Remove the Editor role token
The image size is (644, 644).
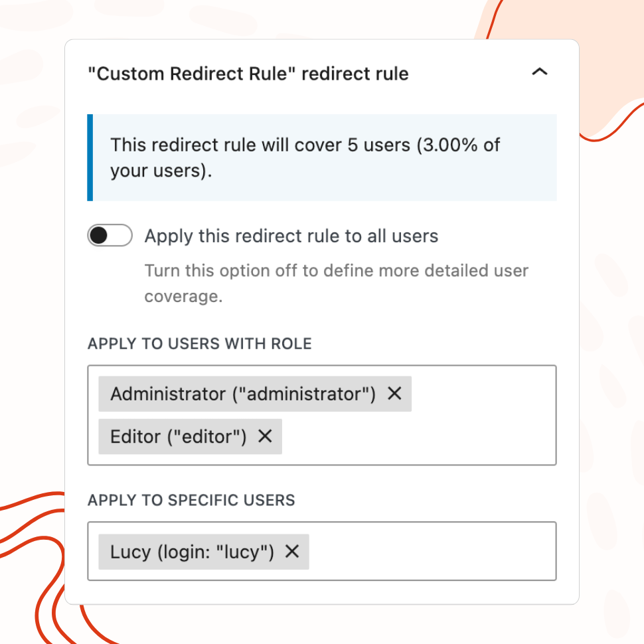(x=265, y=436)
